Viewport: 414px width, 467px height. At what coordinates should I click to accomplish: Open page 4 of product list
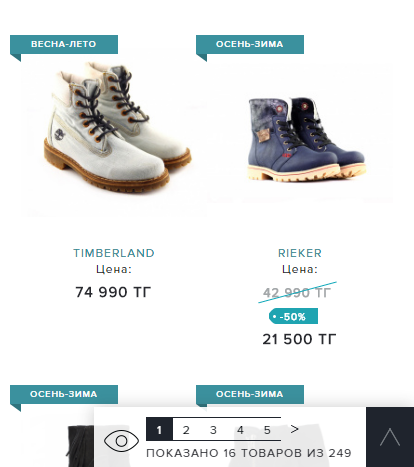pos(240,430)
